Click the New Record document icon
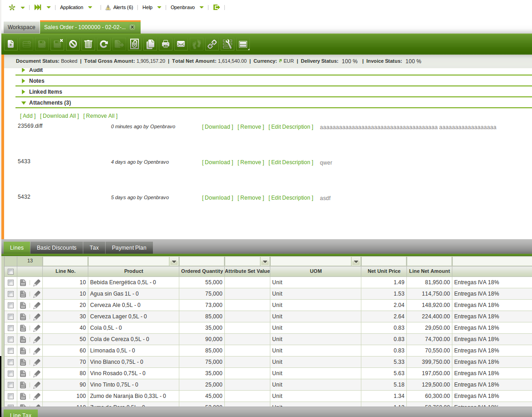532x417 pixels. (11, 44)
